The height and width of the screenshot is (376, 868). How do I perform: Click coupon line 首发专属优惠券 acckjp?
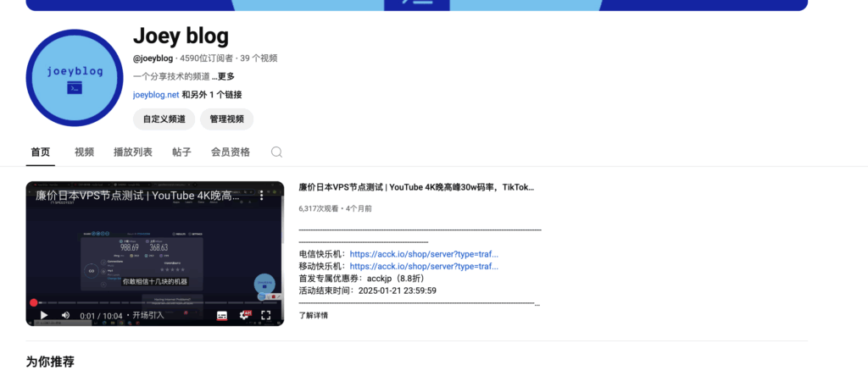point(363,279)
